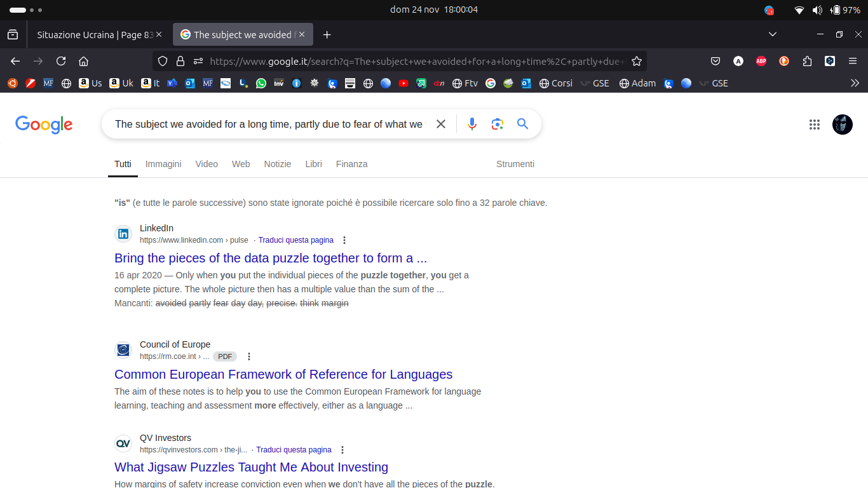Clear the Google search box
The image size is (868, 488).
pyautogui.click(x=441, y=124)
